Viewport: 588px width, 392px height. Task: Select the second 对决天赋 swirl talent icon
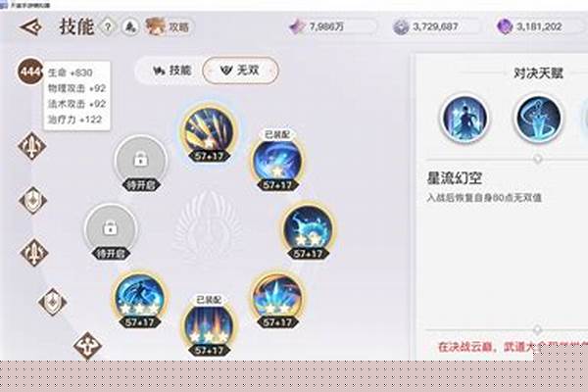(538, 119)
